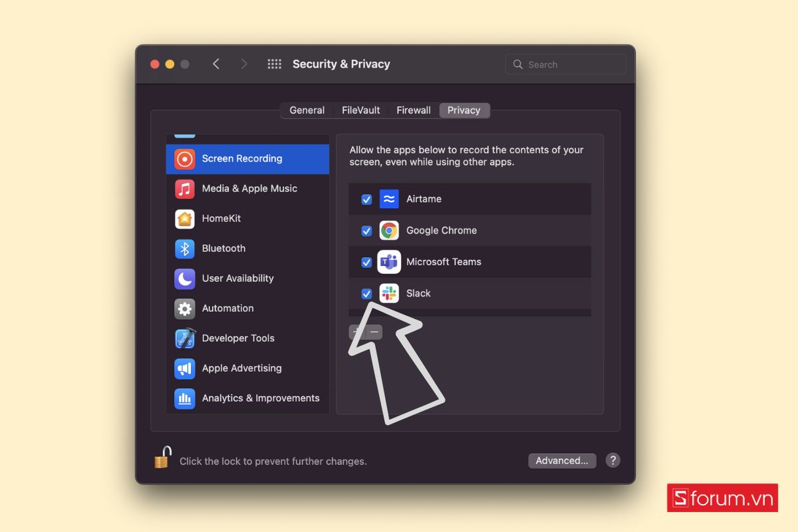Uncheck Microsoft Teams screen recording permission
The width and height of the screenshot is (798, 532).
(366, 262)
